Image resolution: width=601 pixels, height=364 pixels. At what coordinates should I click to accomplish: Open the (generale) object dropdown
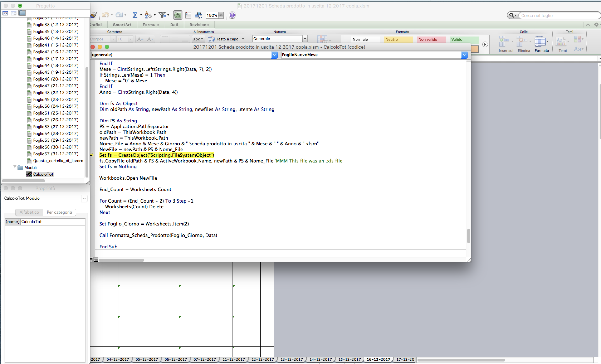[x=274, y=55]
